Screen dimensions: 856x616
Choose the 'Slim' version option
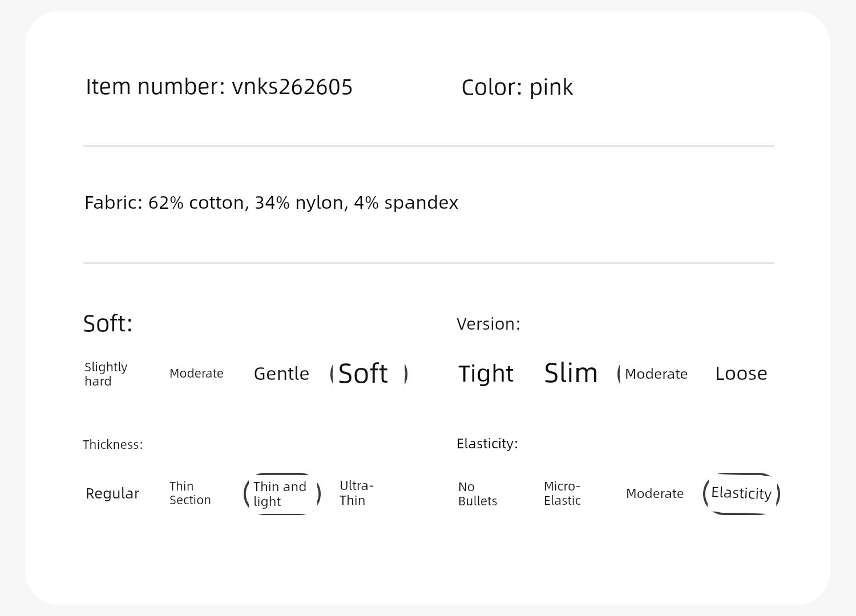[571, 373]
